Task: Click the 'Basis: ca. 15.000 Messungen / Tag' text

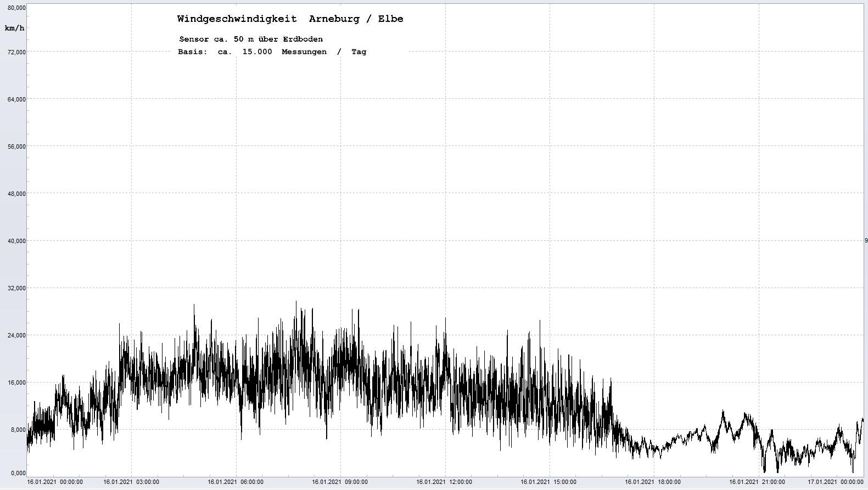Action: pos(272,52)
